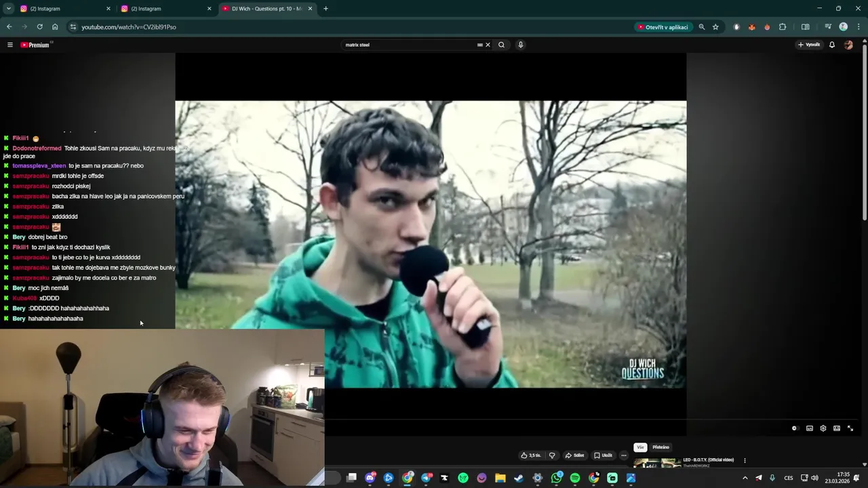Open a new browser tab
The height and width of the screenshot is (488, 868).
tap(325, 9)
